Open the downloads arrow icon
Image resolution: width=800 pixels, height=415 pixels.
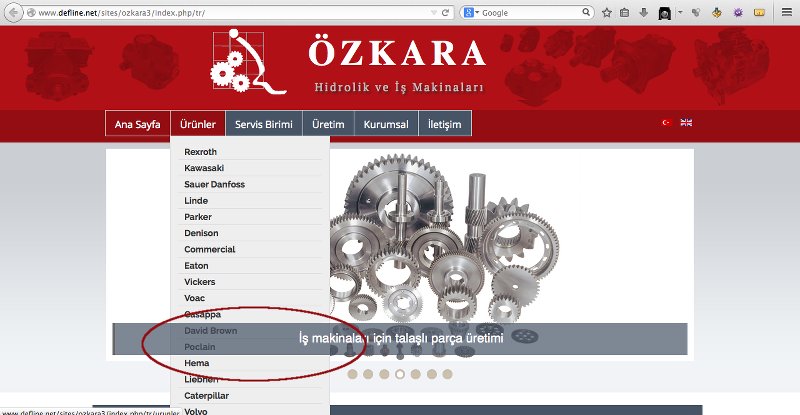[x=644, y=13]
